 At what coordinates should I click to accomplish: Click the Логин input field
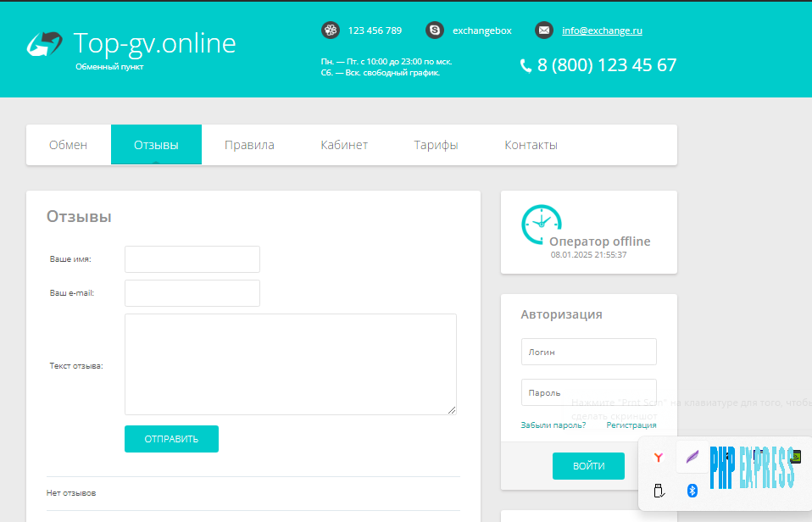(589, 352)
